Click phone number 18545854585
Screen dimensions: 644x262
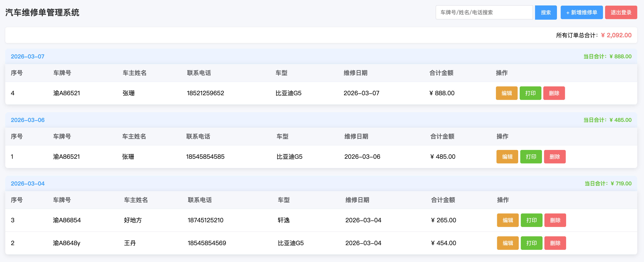tap(205, 157)
